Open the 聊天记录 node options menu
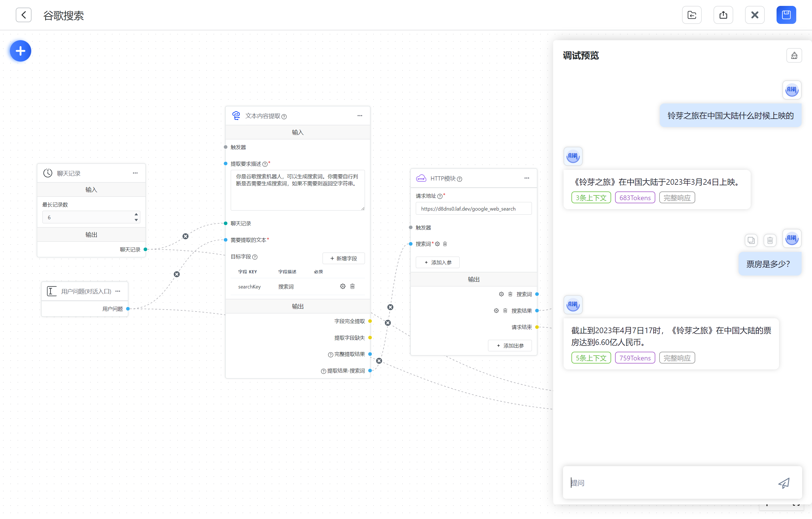Screen dimensions: 812x519 click(x=135, y=173)
